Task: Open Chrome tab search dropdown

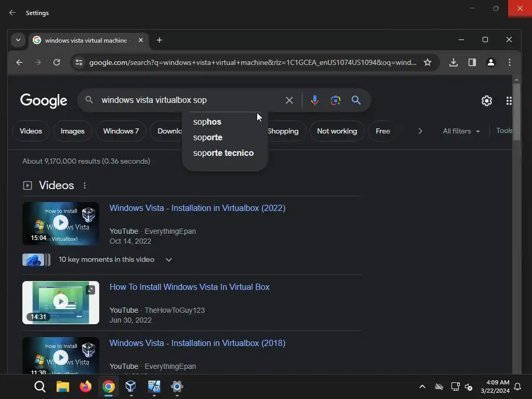Action: point(18,40)
